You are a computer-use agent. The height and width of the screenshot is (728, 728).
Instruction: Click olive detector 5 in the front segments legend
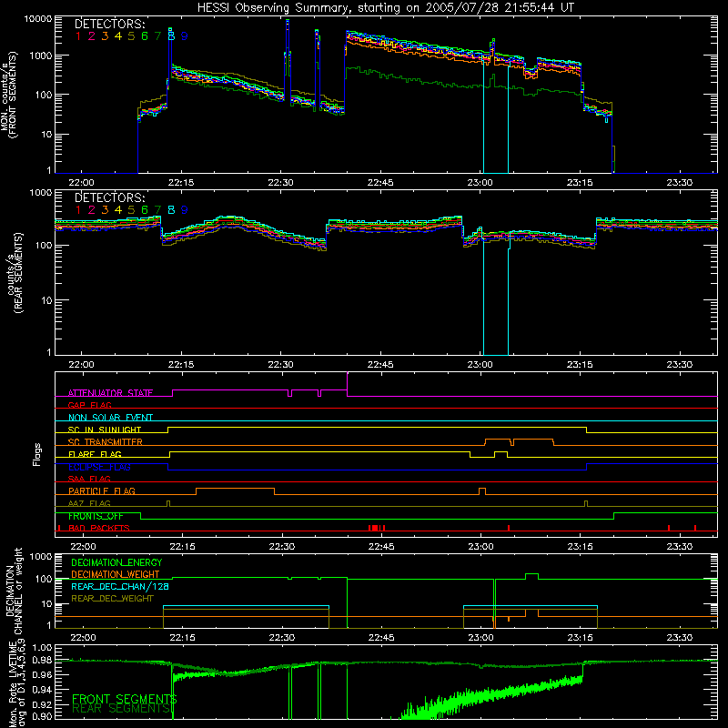click(x=131, y=36)
